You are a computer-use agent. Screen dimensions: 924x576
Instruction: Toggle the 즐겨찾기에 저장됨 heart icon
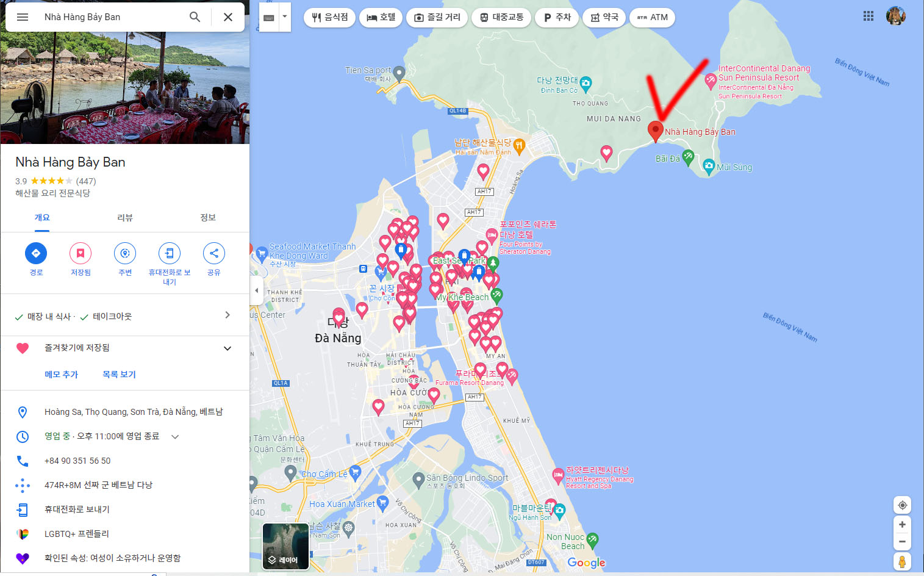point(23,348)
